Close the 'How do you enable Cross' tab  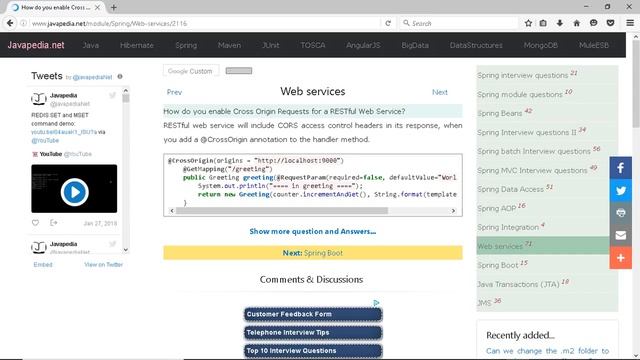pos(98,7)
